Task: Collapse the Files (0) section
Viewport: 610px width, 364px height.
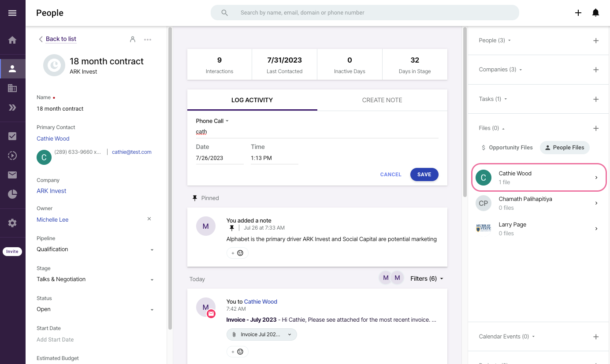Action: click(492, 128)
